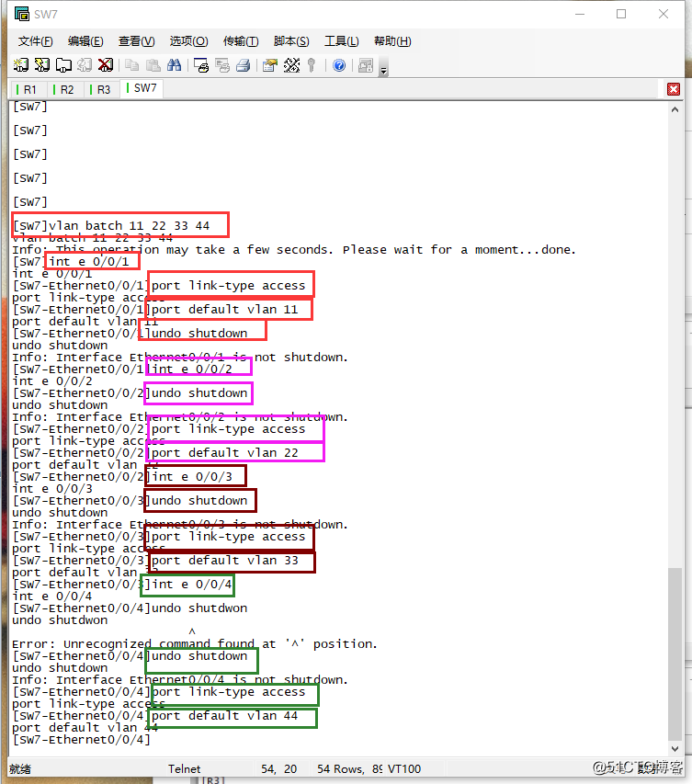Viewport: 692px width, 784px height.
Task: Click the Public-Key Assistant key icon
Action: click(x=312, y=65)
